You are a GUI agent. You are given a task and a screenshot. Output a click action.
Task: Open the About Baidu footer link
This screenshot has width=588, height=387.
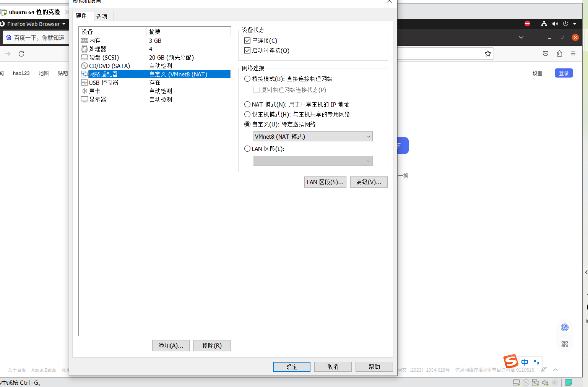click(x=44, y=370)
